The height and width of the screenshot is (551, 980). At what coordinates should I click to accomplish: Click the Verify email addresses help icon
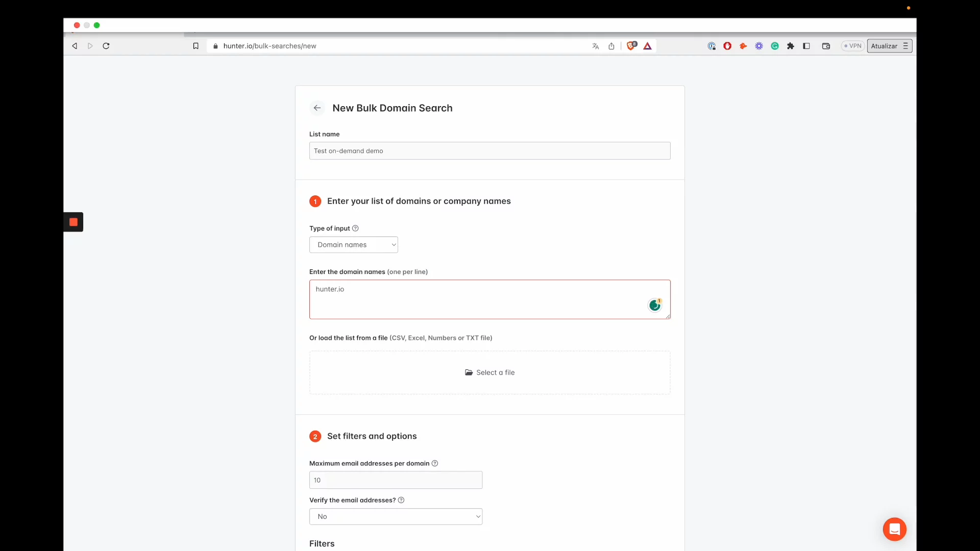[x=401, y=500]
